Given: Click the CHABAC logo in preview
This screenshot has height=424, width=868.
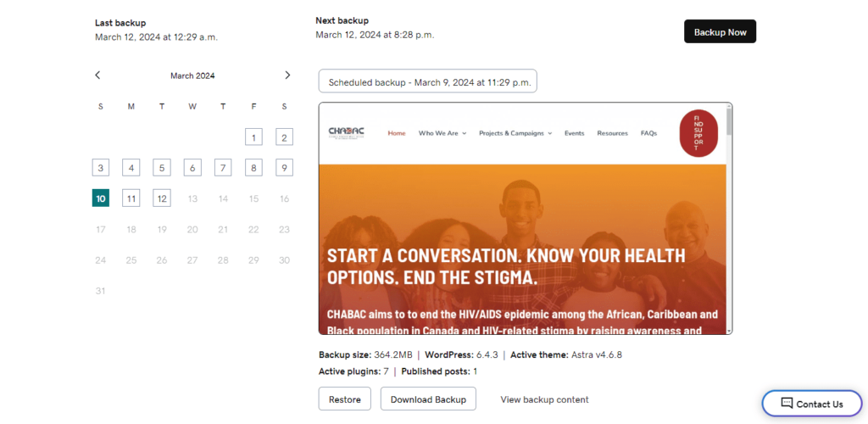Looking at the screenshot, I should pyautogui.click(x=346, y=133).
